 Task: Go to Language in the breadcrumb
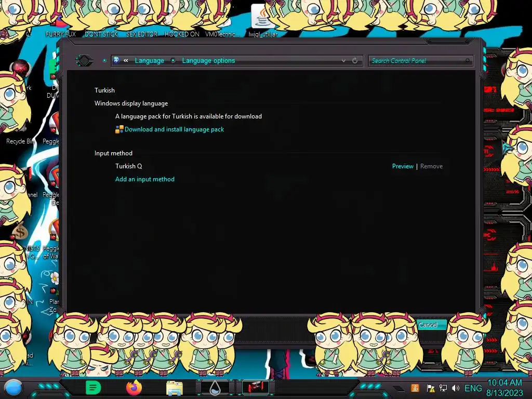(149, 60)
